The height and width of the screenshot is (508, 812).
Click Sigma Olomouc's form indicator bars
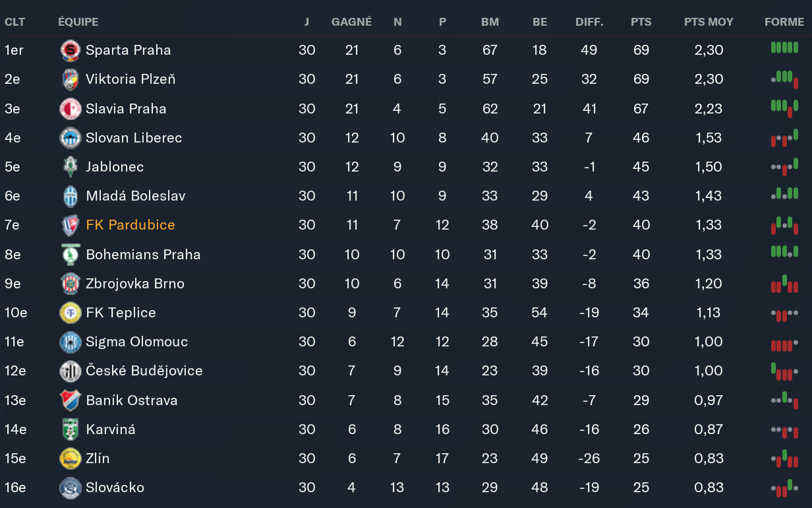pos(784,343)
